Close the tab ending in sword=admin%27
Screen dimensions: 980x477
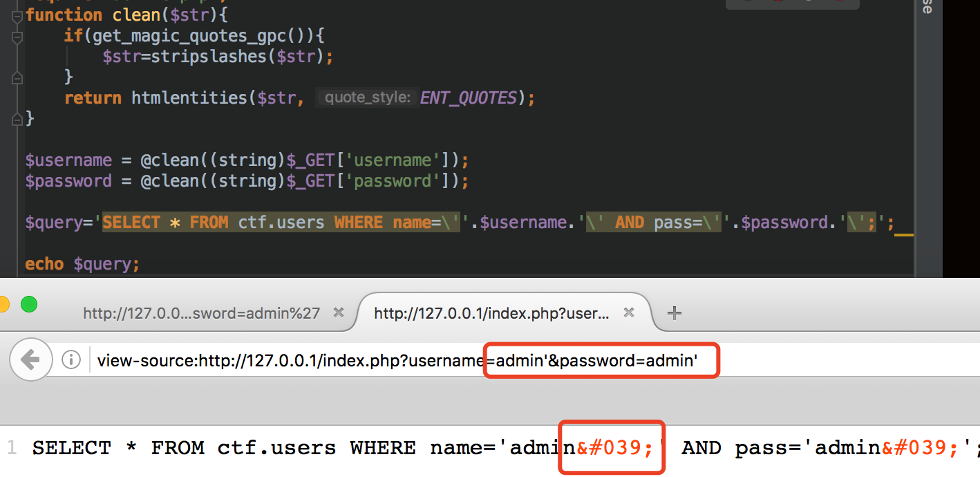point(338,313)
